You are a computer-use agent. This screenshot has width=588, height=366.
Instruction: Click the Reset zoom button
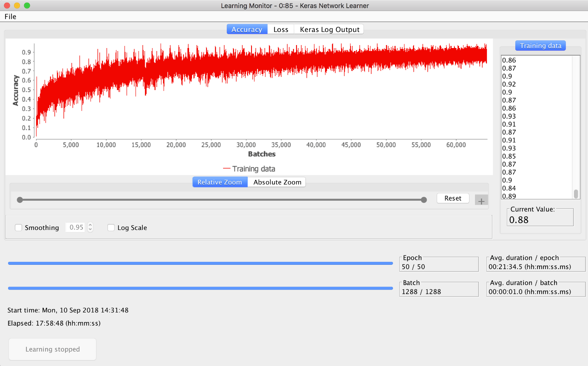453,198
